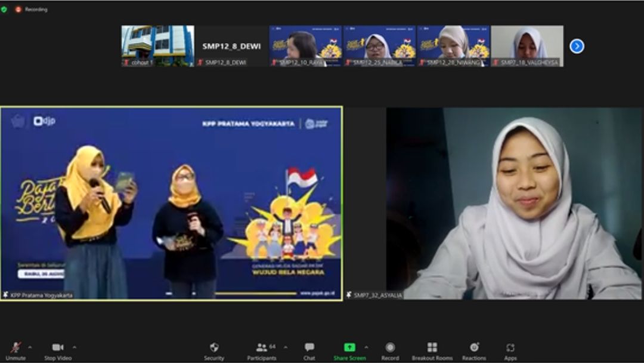
Task: Expand video options arrow beside Stop Video
Action: click(x=75, y=347)
